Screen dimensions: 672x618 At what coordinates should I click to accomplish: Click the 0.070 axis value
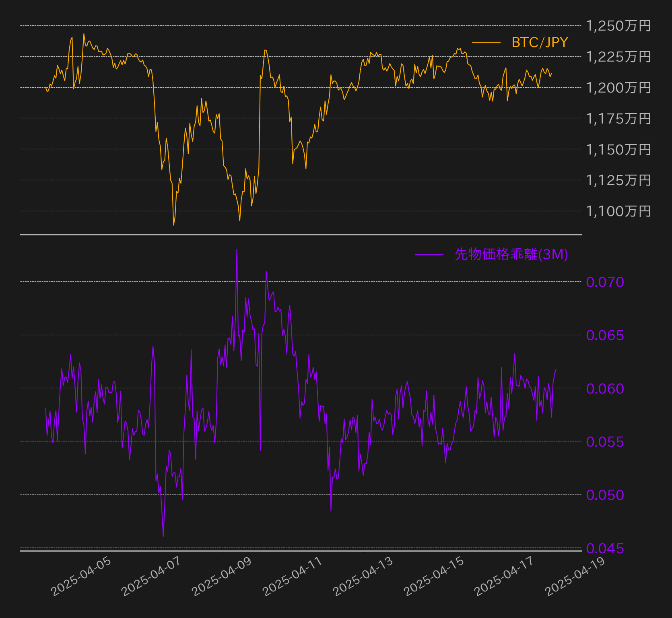[x=605, y=282]
